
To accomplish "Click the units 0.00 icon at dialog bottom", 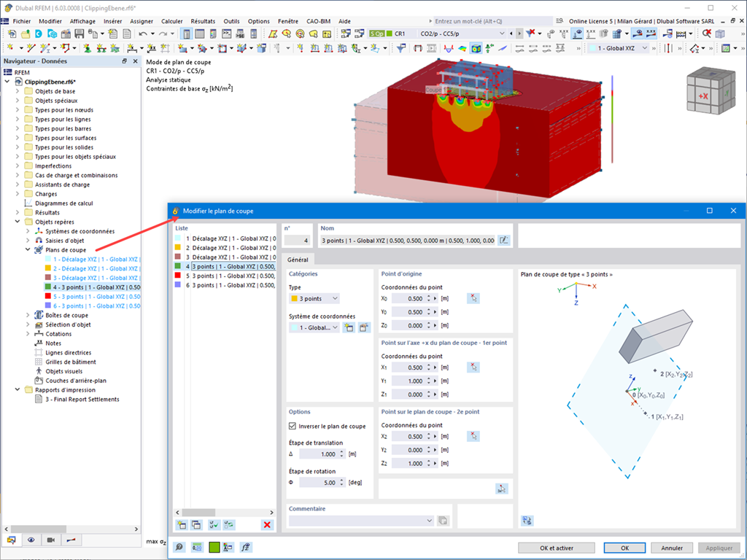I will (x=197, y=547).
